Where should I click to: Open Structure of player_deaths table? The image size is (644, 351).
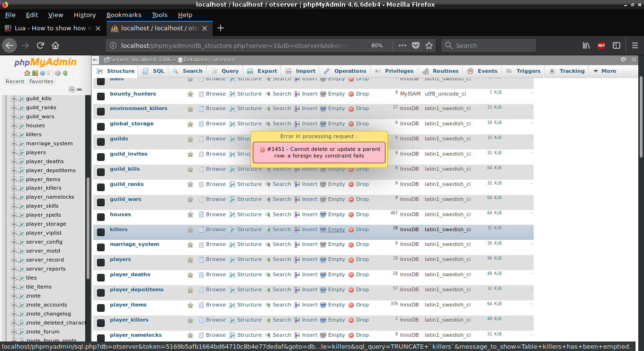245,274
